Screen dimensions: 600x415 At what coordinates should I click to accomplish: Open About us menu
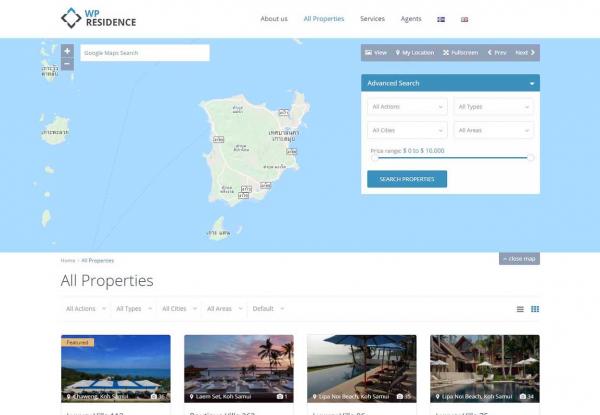(274, 19)
